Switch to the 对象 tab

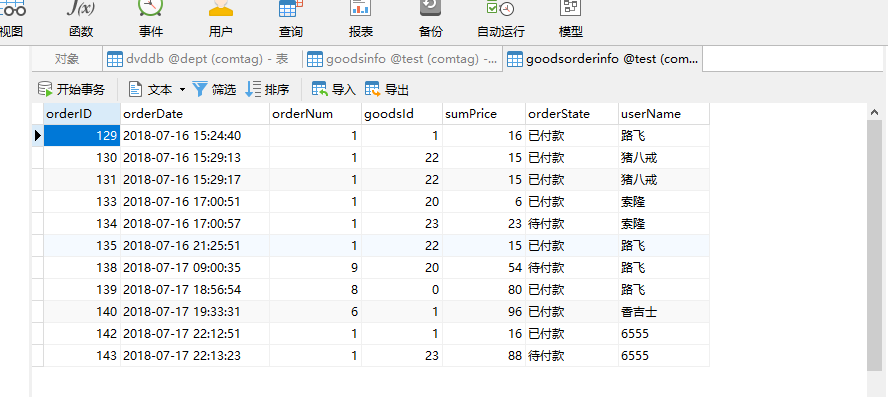[67, 59]
